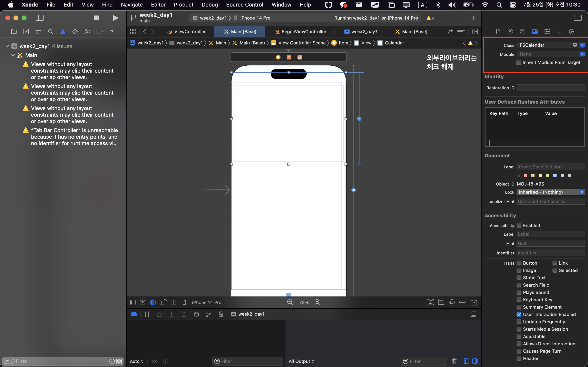Image resolution: width=588 pixels, height=367 pixels.
Task: Click the add runtime attribute plus button
Action: (x=490, y=143)
